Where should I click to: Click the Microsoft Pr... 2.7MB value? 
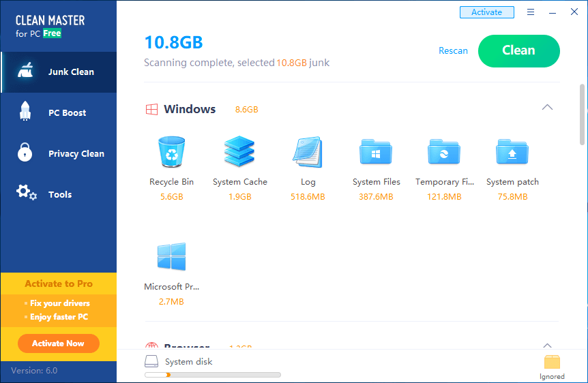coord(171,302)
